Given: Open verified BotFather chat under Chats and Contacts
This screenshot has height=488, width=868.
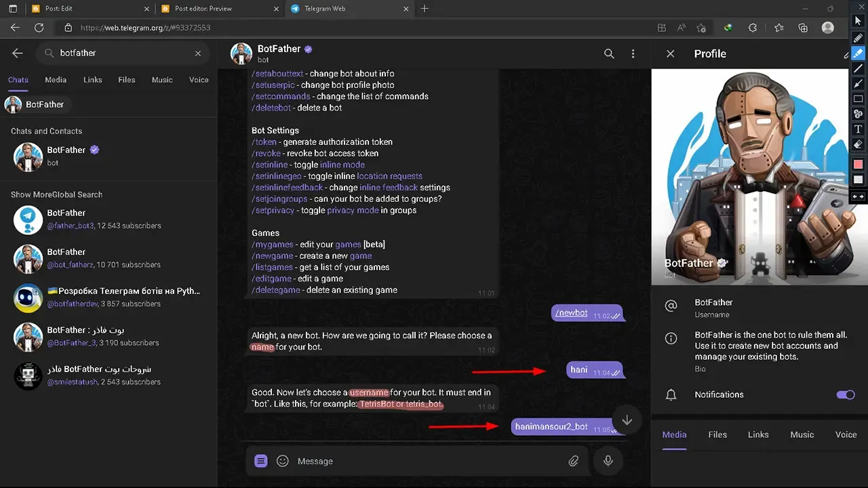Looking at the screenshot, I should [108, 156].
